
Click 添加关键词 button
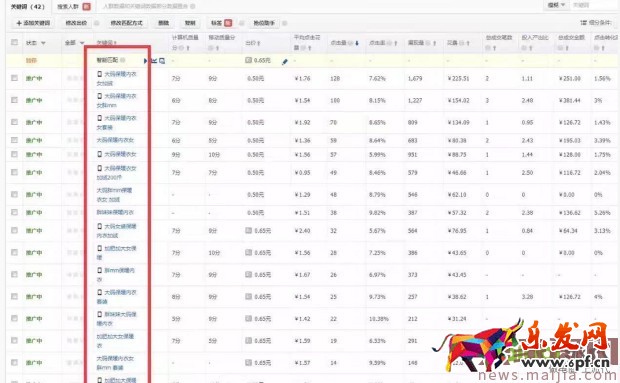point(33,23)
